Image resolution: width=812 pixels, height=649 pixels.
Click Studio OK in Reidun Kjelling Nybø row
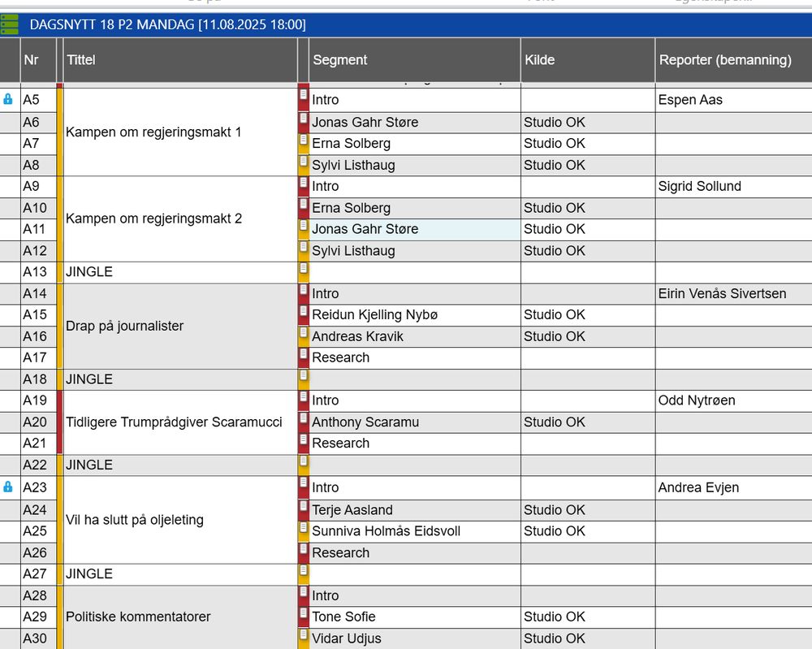click(x=554, y=314)
